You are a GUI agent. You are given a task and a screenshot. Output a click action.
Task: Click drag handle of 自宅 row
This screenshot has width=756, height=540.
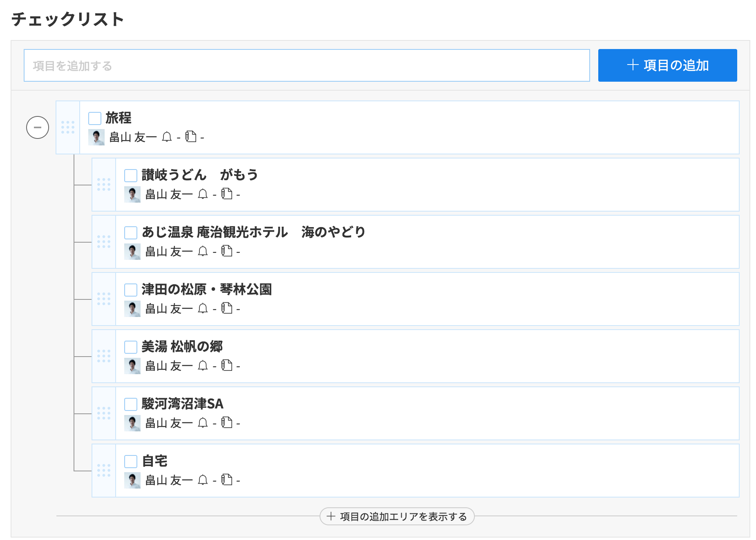click(104, 471)
